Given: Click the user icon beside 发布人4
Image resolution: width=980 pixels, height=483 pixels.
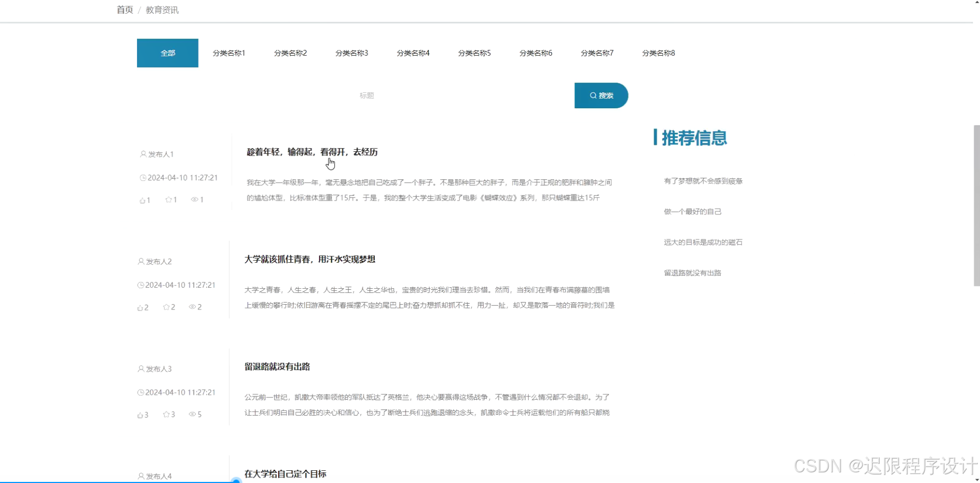Looking at the screenshot, I should pos(141,476).
